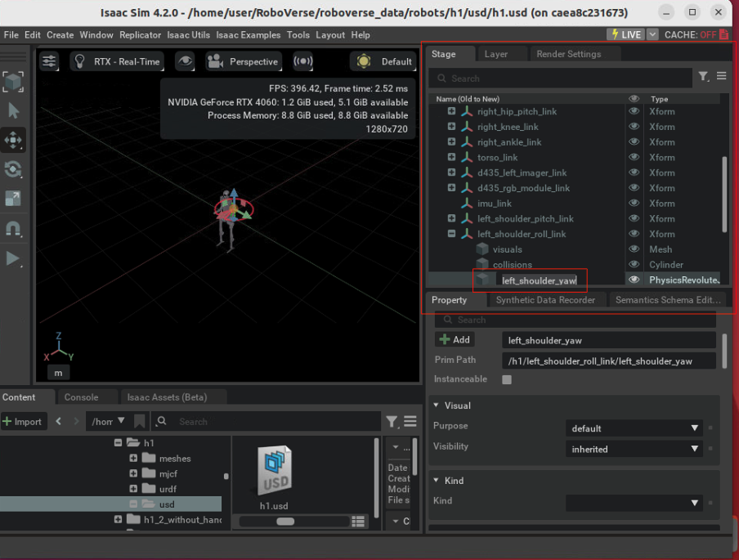Expand the right_ankle_link tree node
This screenshot has height=560, width=739.
click(451, 142)
